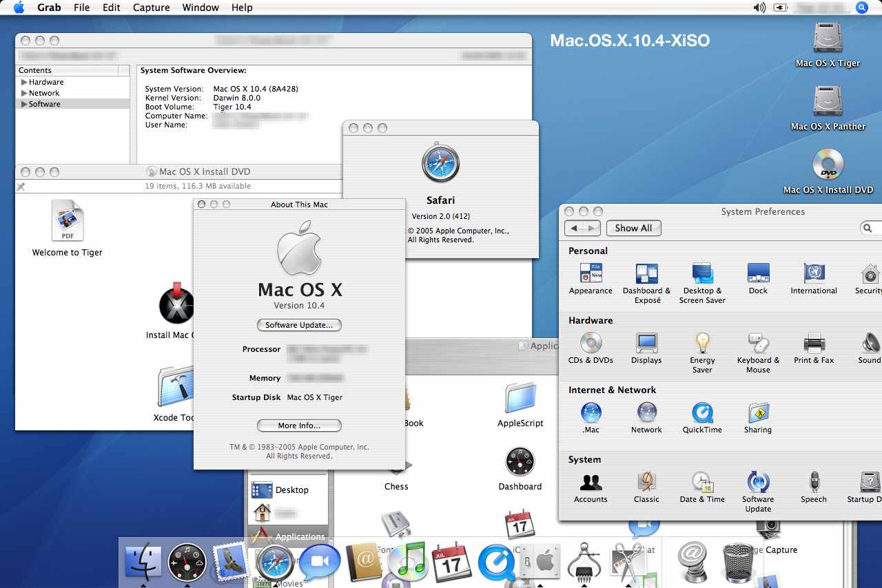
Task: Open Print & Fax preferences
Action: point(814,348)
